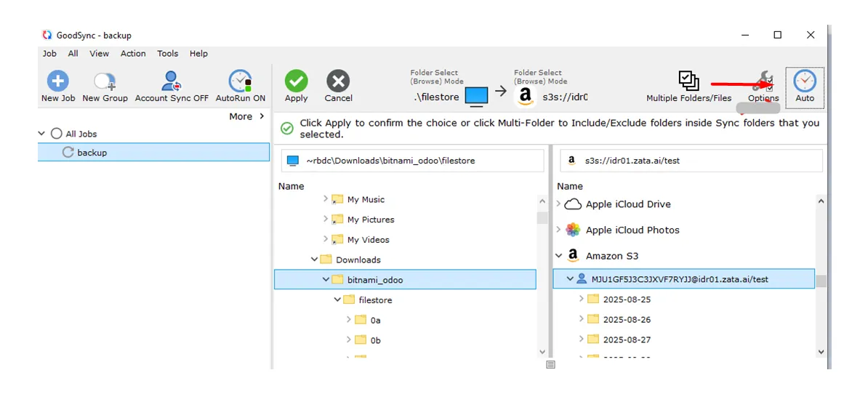868x394 pixels.
Task: Click the Amazon S3 destination logo
Action: coord(525,96)
